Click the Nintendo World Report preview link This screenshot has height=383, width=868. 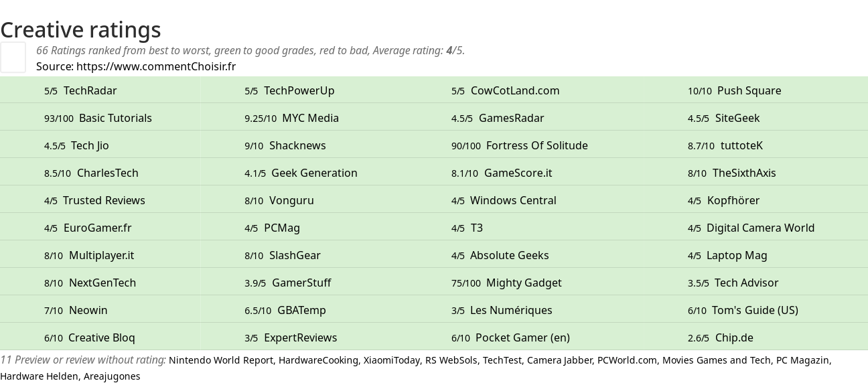coord(221,360)
